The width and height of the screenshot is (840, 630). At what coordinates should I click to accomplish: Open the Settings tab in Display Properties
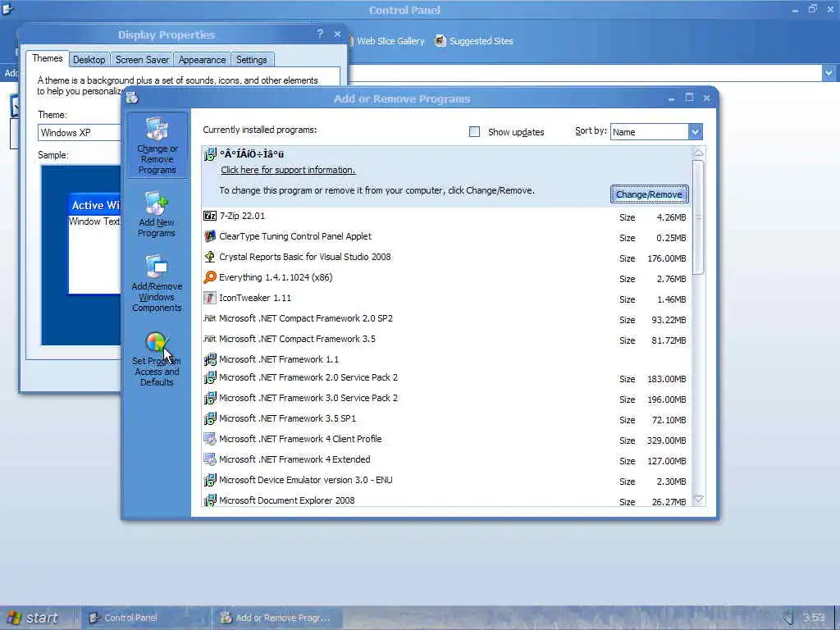[x=251, y=59]
